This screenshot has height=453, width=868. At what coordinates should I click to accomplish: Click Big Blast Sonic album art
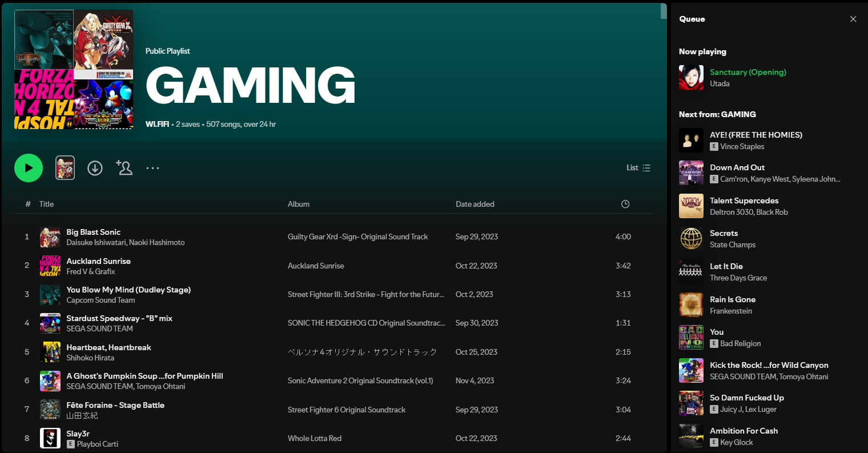point(50,237)
